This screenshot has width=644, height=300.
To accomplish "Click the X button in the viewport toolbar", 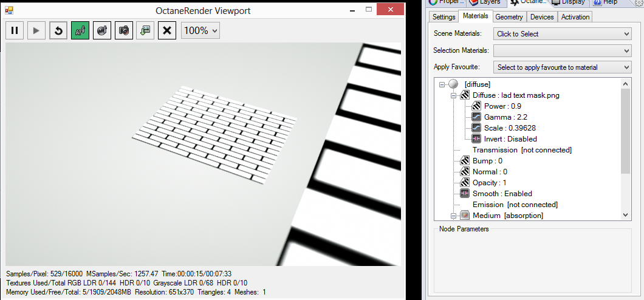I will [167, 30].
